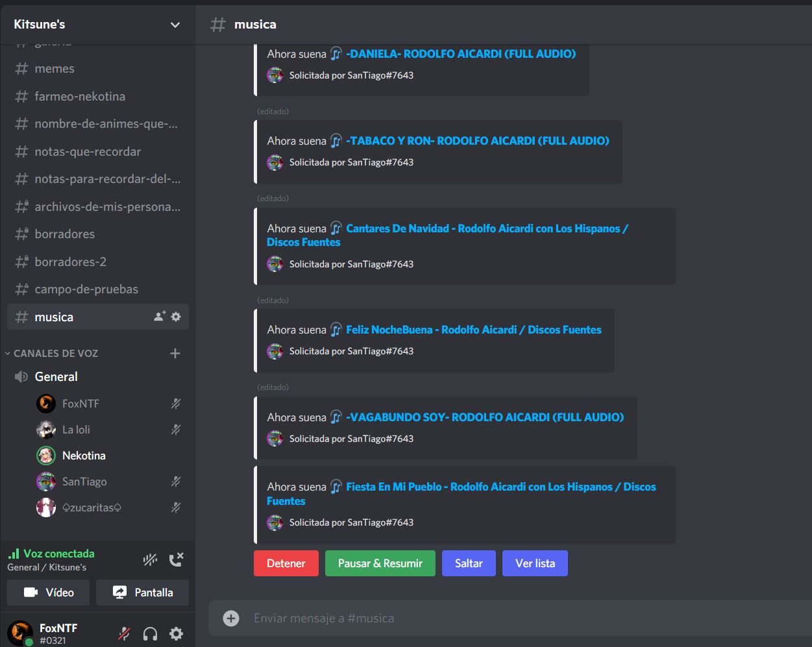The height and width of the screenshot is (647, 812).
Task: Turn on camera with Vídeo button
Action: [49, 592]
